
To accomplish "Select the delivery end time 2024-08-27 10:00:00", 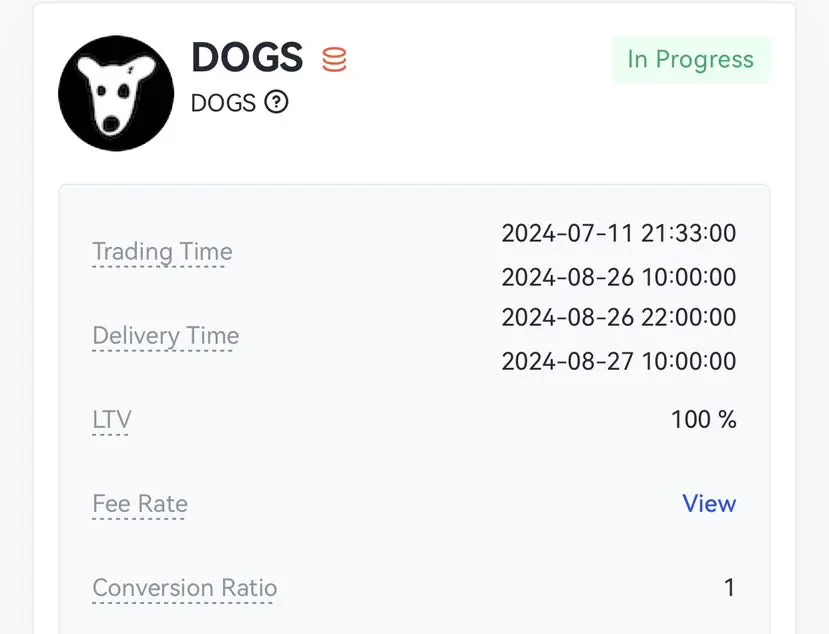I will [619, 361].
